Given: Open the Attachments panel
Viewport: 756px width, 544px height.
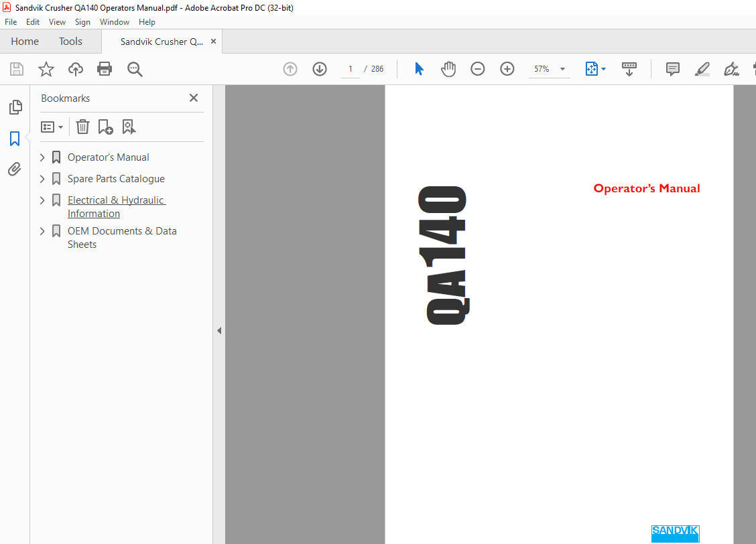Looking at the screenshot, I should (x=15, y=169).
